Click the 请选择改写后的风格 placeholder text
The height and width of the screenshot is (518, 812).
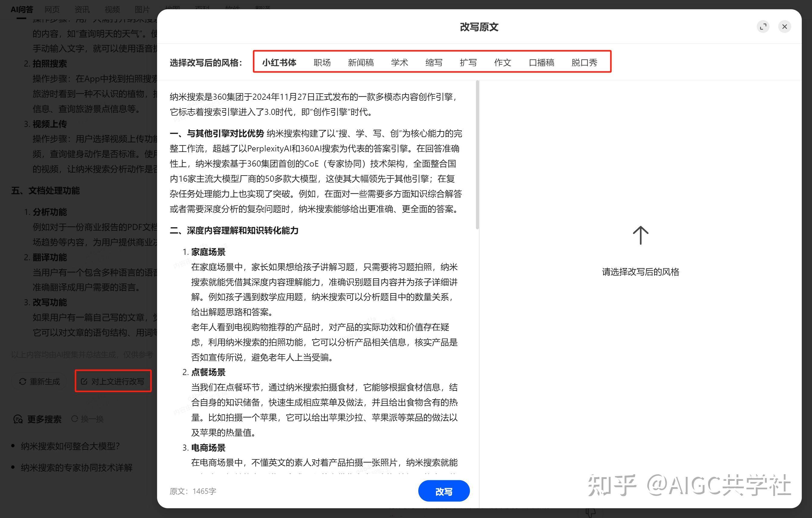point(640,272)
